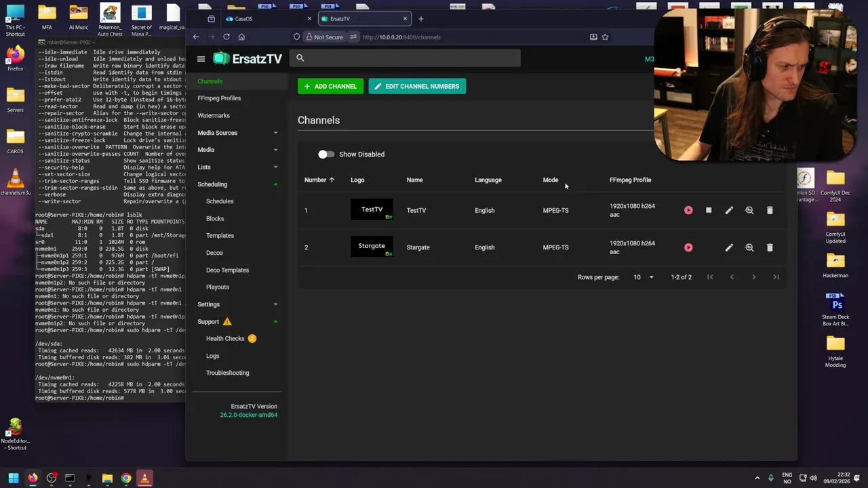Open Troubleshooting under Support
The height and width of the screenshot is (488, 868).
tap(227, 373)
